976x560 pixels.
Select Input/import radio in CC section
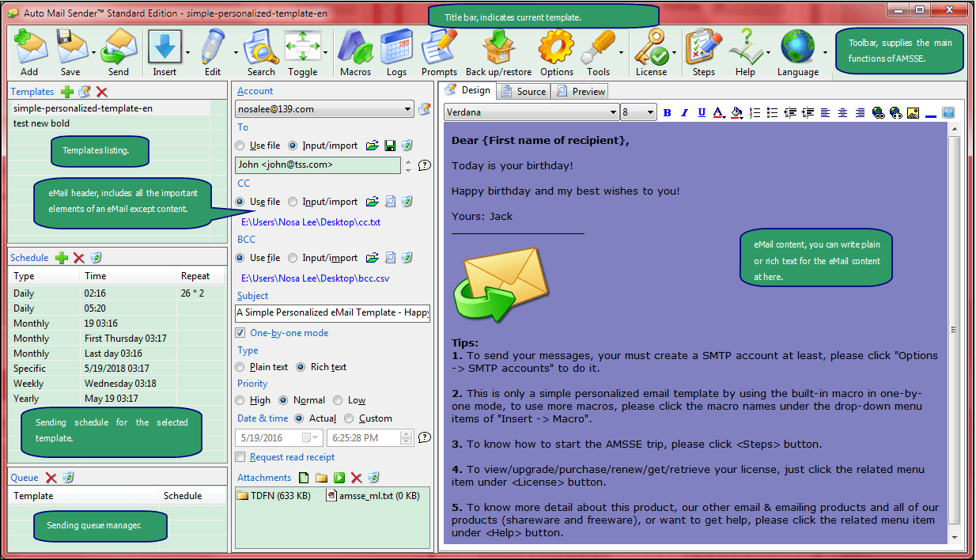(293, 202)
